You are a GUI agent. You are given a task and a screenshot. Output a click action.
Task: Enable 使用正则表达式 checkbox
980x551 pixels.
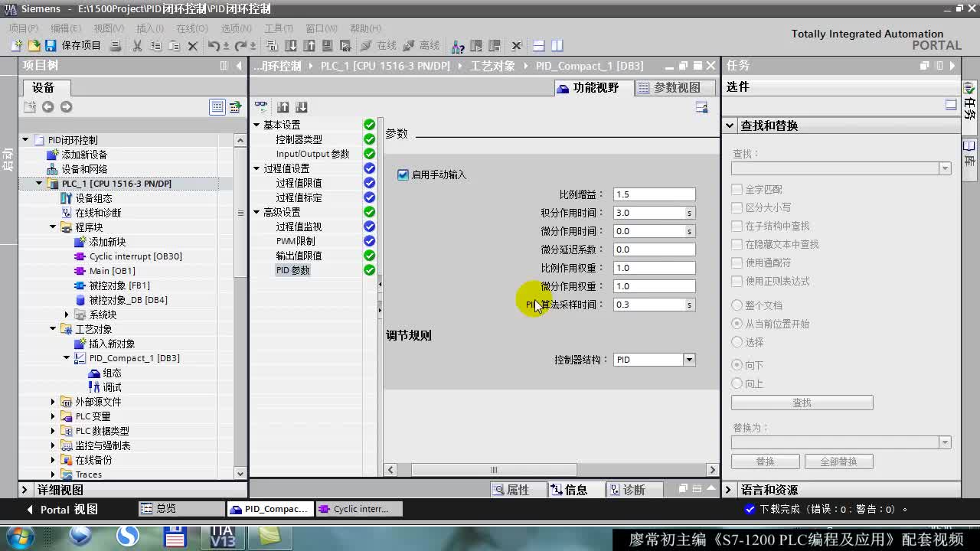737,281
